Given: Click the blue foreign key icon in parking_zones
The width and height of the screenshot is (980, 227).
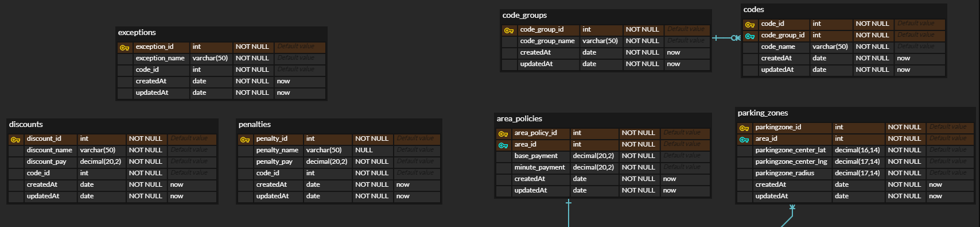Looking at the screenshot, I should pos(744,140).
